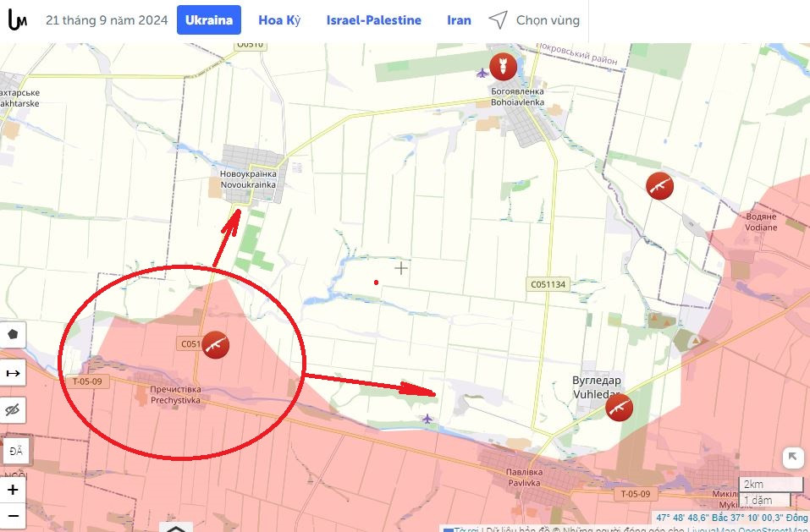Select the rifle marker near Vuhledar
The width and height of the screenshot is (810, 532).
tap(619, 407)
